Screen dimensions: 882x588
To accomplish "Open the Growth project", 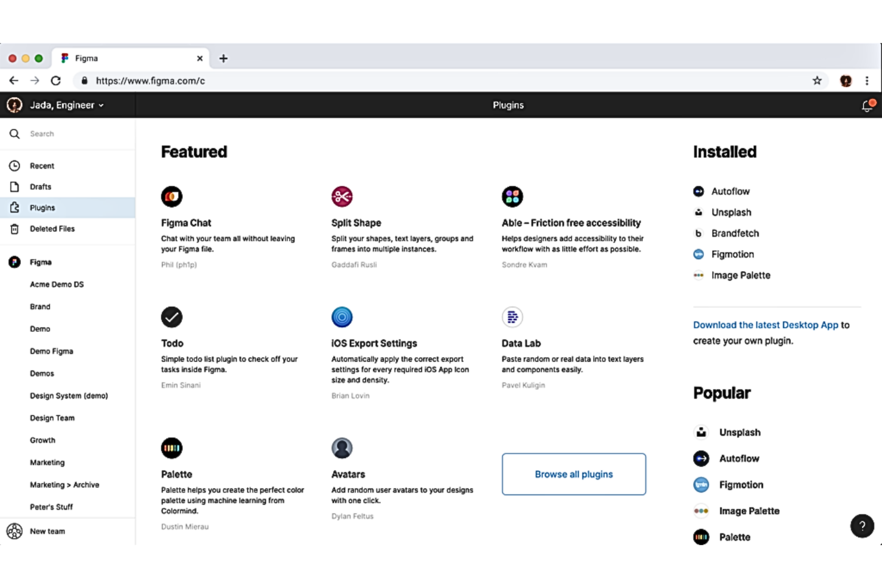I will point(42,440).
